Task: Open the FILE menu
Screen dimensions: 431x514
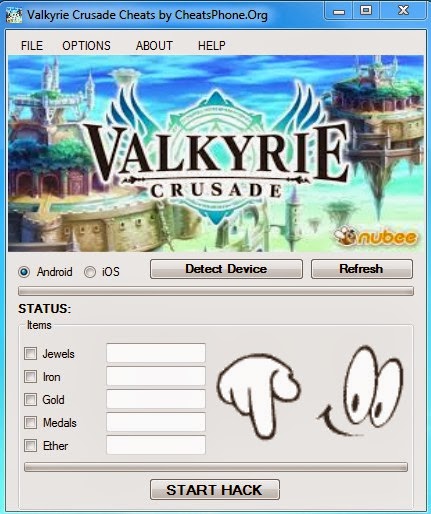Action: coord(32,46)
